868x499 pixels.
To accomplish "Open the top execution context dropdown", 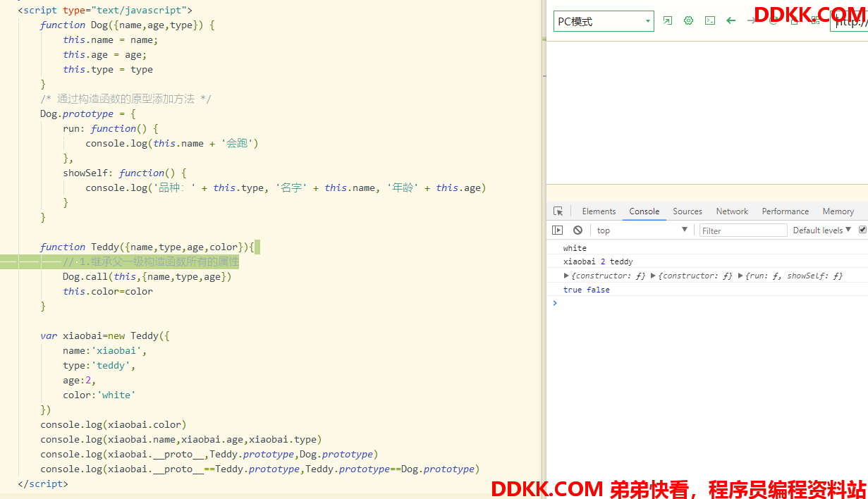I will coord(642,230).
